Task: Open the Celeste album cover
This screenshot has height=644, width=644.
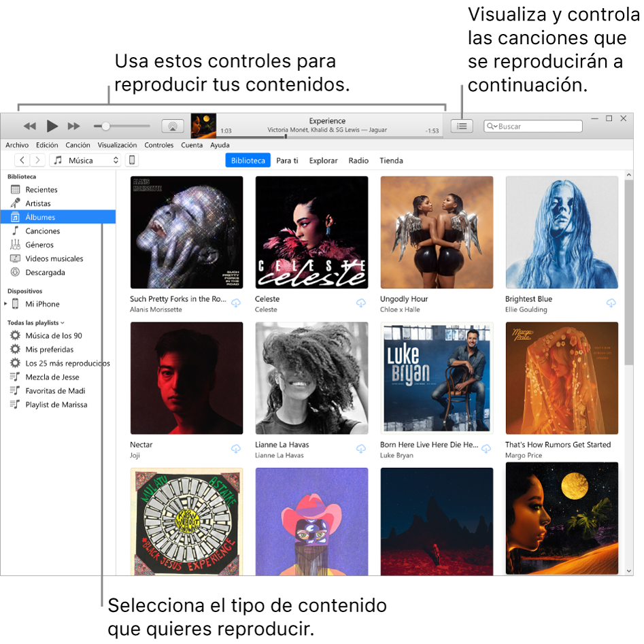Action: click(x=311, y=233)
